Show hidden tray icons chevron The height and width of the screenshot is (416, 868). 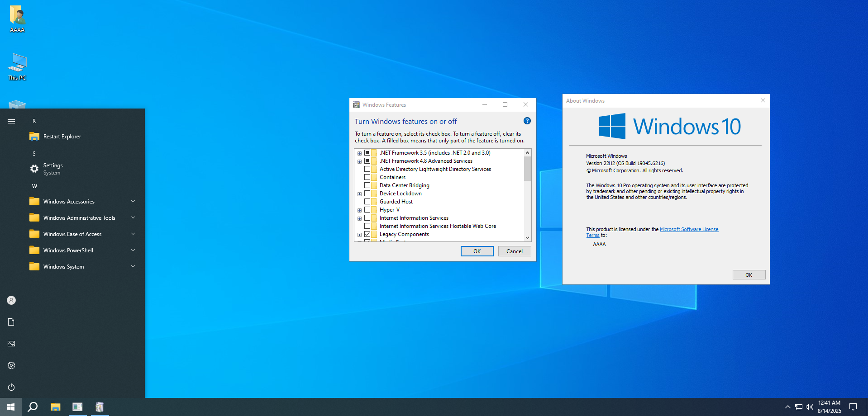(x=787, y=407)
